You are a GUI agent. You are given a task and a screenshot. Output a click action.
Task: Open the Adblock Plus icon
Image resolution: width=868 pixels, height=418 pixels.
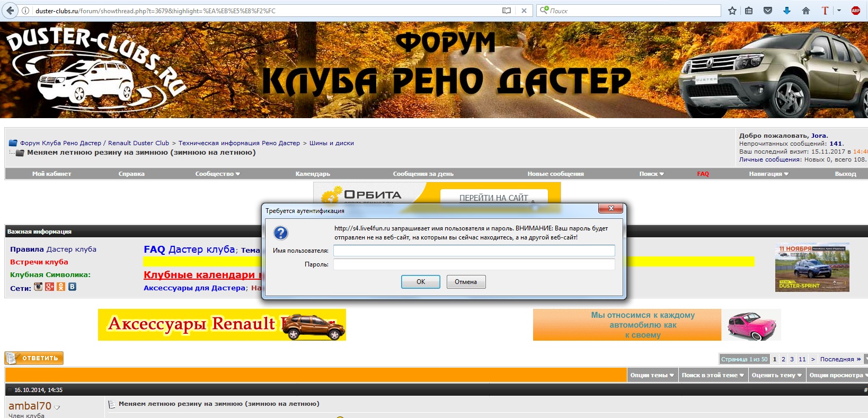tap(855, 11)
